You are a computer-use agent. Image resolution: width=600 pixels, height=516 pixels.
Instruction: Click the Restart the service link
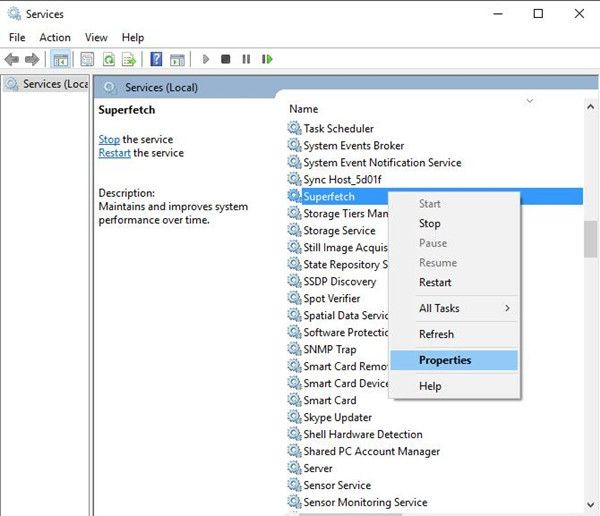pyautogui.click(x=115, y=153)
